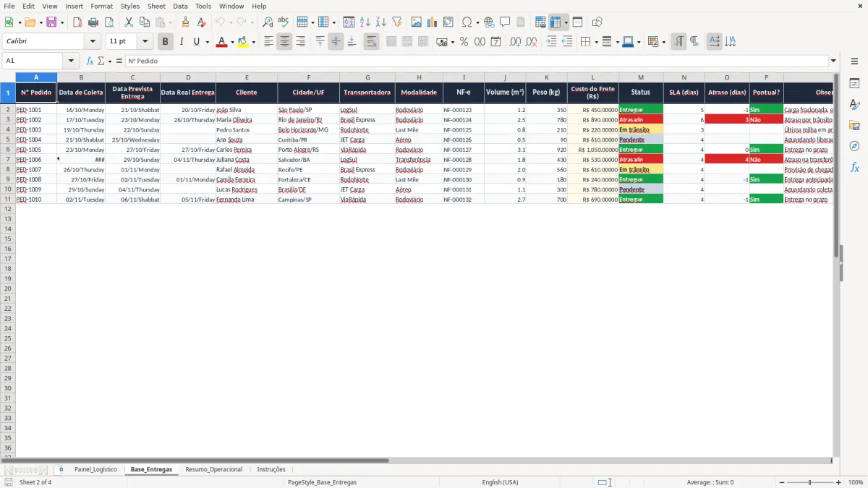Click the Sort Ascending icon
The width and height of the screenshot is (868, 488).
point(365,22)
